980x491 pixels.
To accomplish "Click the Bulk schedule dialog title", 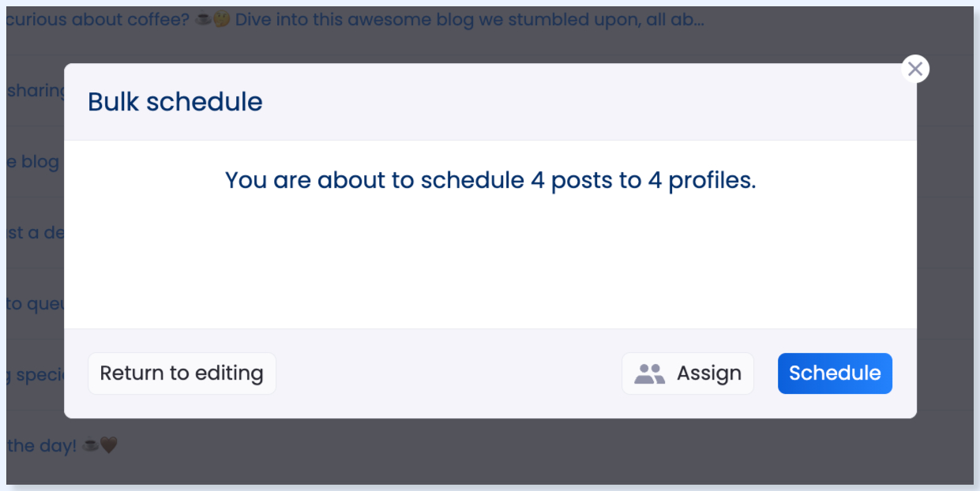I will tap(175, 102).
